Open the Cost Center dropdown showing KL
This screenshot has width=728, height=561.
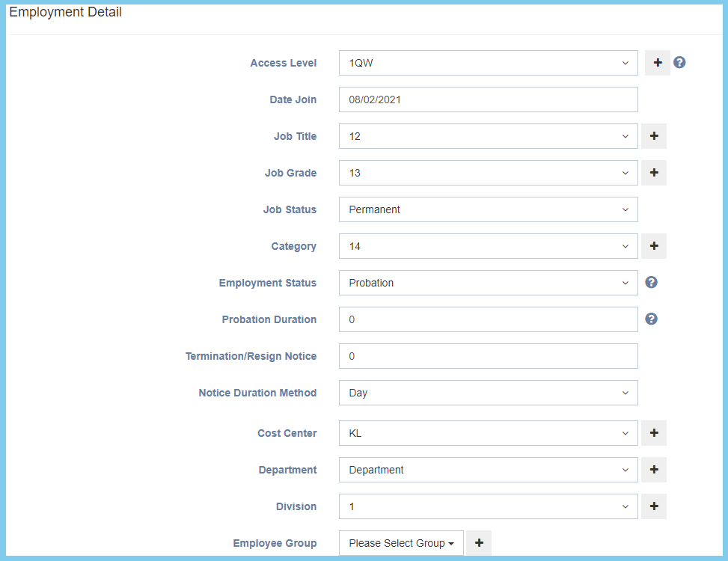pos(488,433)
